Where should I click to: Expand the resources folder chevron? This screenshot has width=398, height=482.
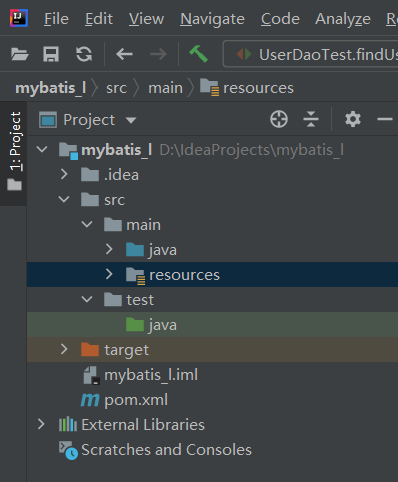point(109,274)
